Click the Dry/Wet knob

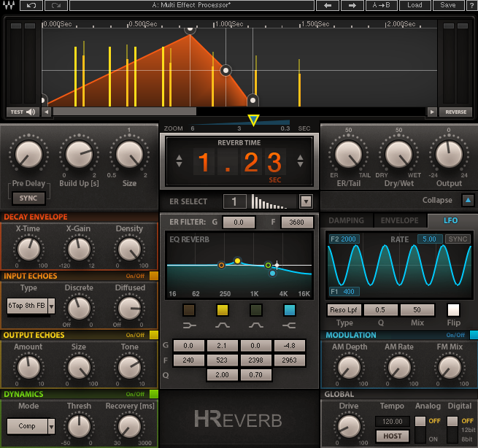tap(398, 154)
